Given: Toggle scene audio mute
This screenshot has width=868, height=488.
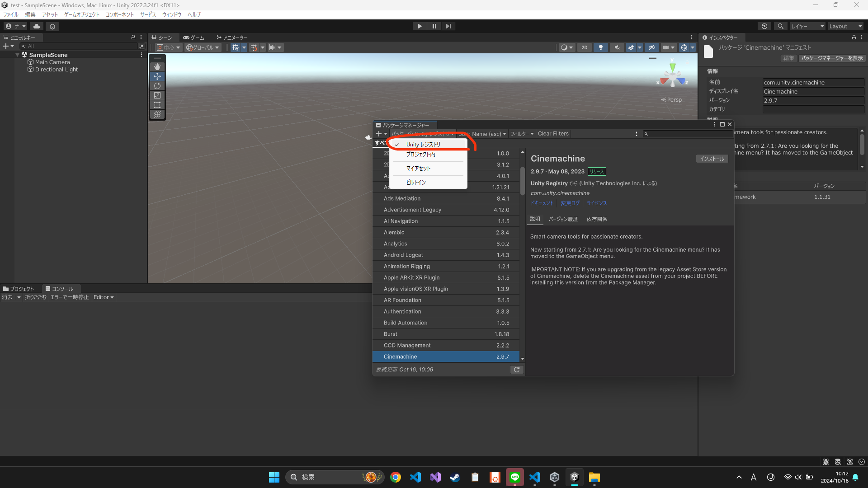Looking at the screenshot, I should pos(617,47).
